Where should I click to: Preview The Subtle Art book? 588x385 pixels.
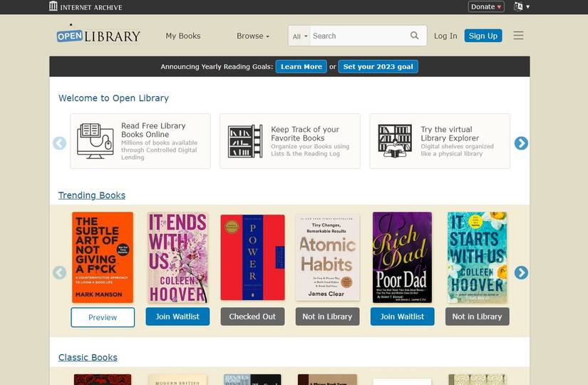[103, 317]
